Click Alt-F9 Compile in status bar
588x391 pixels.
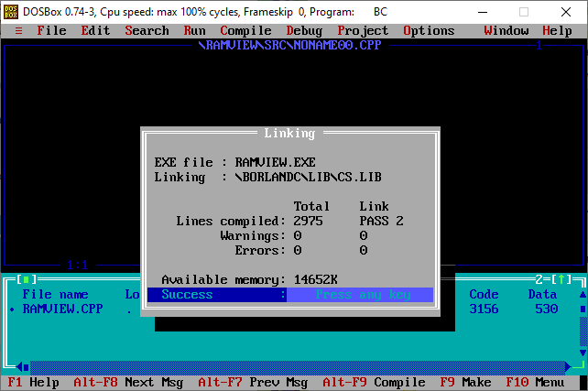pyautogui.click(x=375, y=383)
